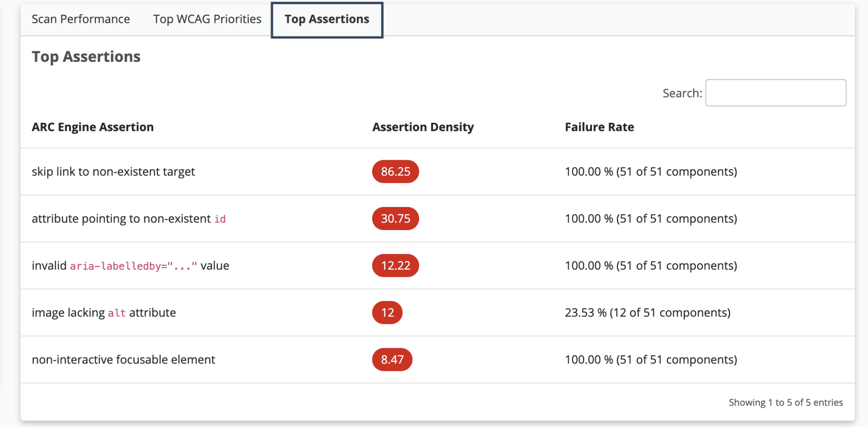Image resolution: width=868 pixels, height=427 pixels.
Task: Select the invalid aria-labelledby value assertion
Action: [130, 266]
